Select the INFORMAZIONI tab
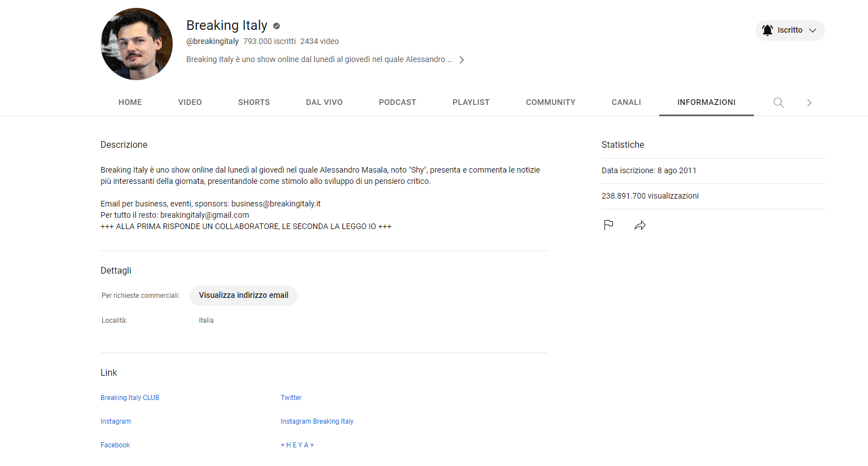This screenshot has height=466, width=868. pos(707,102)
